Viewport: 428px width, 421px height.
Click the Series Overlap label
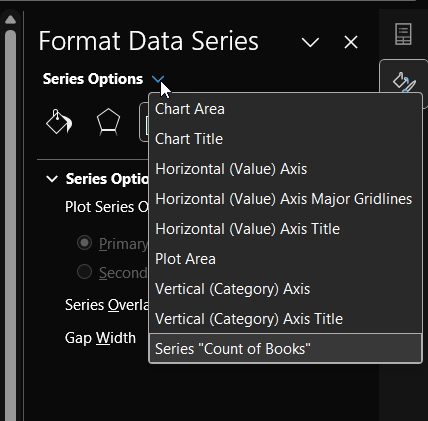[x=107, y=305]
